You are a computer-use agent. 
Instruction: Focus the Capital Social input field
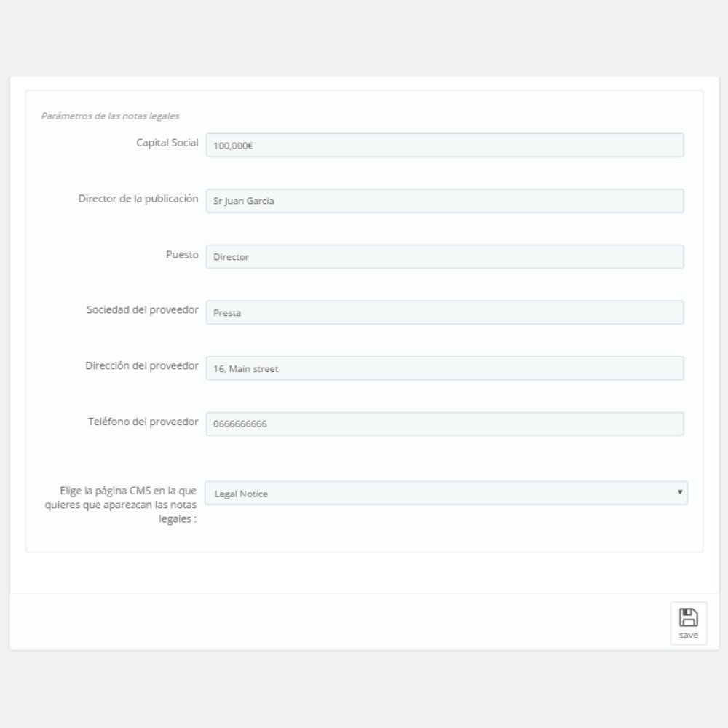[x=445, y=146]
